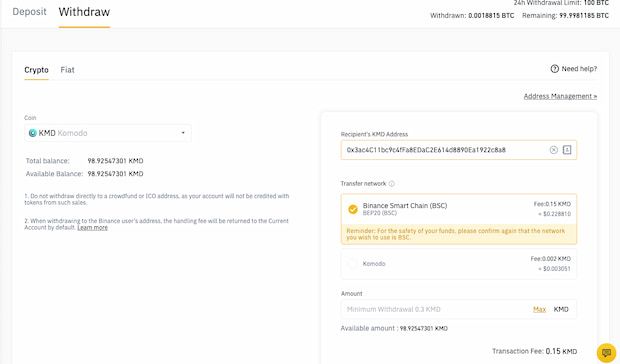
Task: Click the Total balance value 98.92547301 KMD
Action: click(115, 161)
